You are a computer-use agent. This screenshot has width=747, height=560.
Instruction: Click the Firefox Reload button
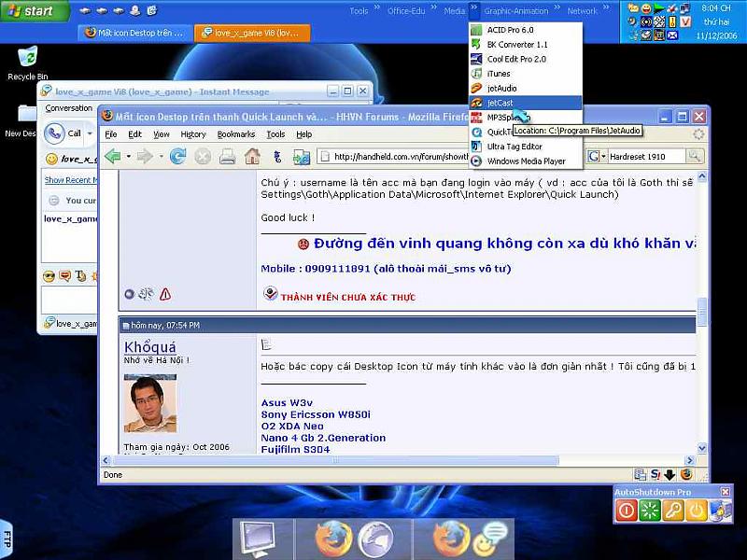click(x=177, y=156)
